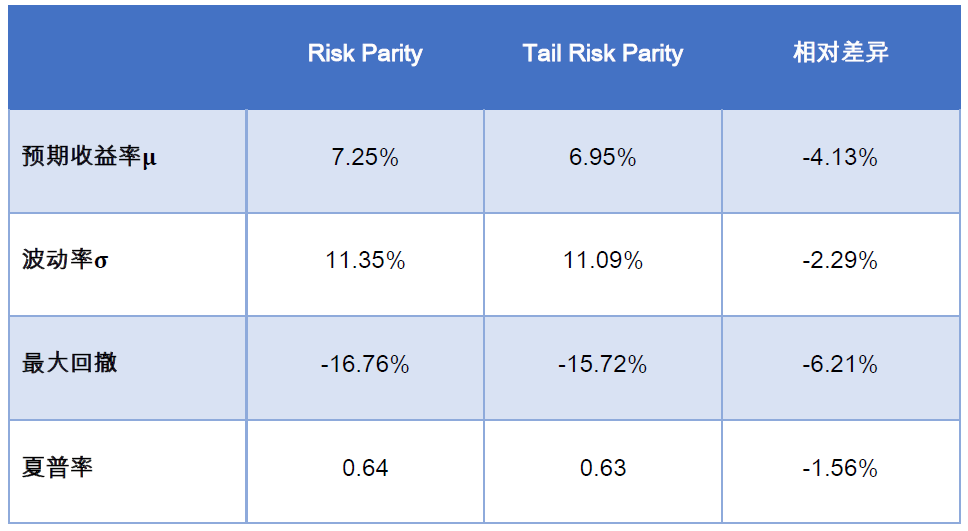
Task: Select the 7.25% expected return cell
Action: (x=365, y=157)
